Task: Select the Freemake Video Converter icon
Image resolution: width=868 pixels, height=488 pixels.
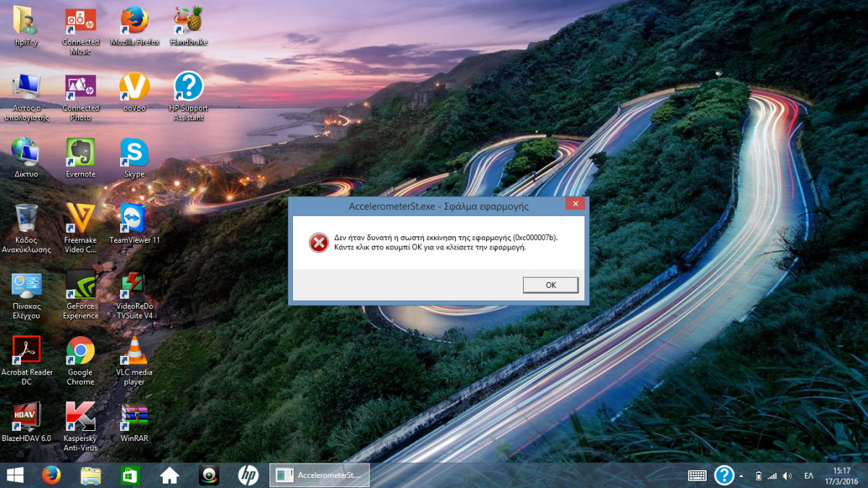Action: pos(80,228)
